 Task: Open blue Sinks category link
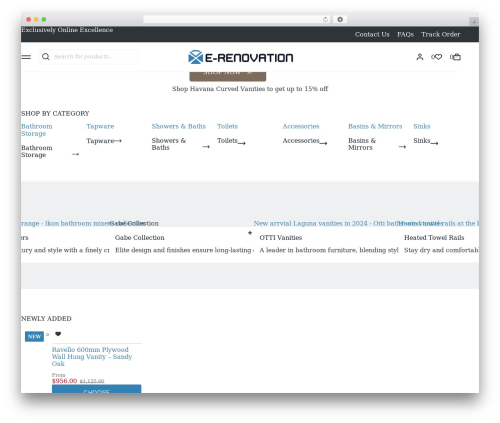click(422, 126)
